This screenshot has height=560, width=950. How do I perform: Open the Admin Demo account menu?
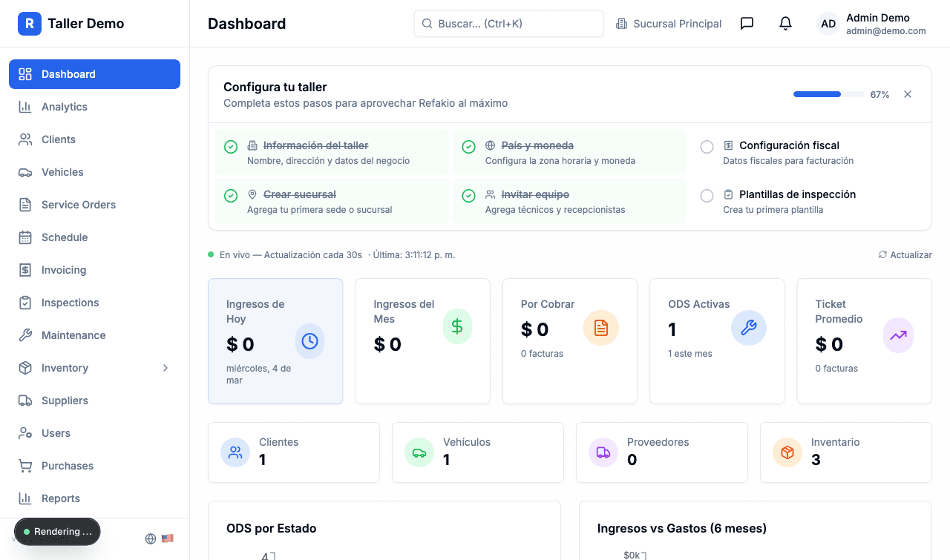coord(873,24)
